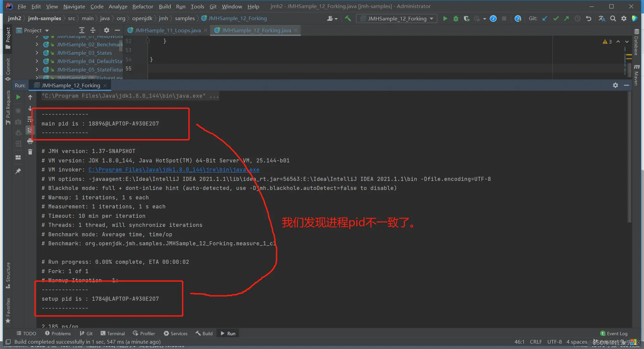Rerun JMHSample_12_Forking in Run panel

[x=18, y=97]
